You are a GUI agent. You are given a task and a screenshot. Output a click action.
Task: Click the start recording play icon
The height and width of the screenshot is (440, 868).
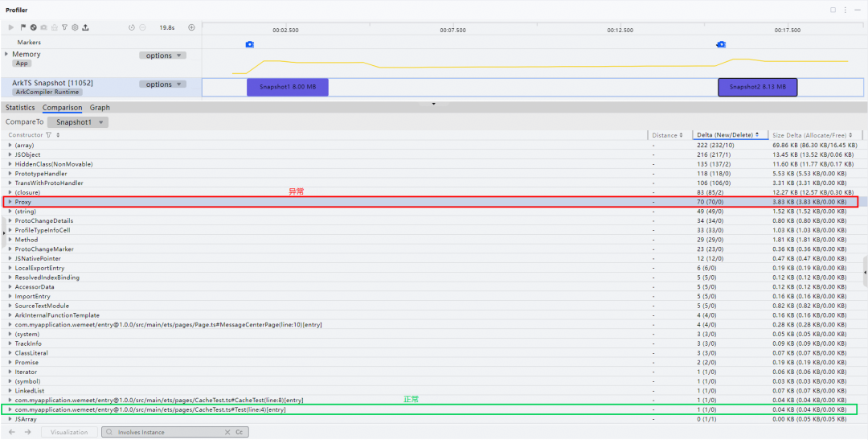click(x=11, y=27)
